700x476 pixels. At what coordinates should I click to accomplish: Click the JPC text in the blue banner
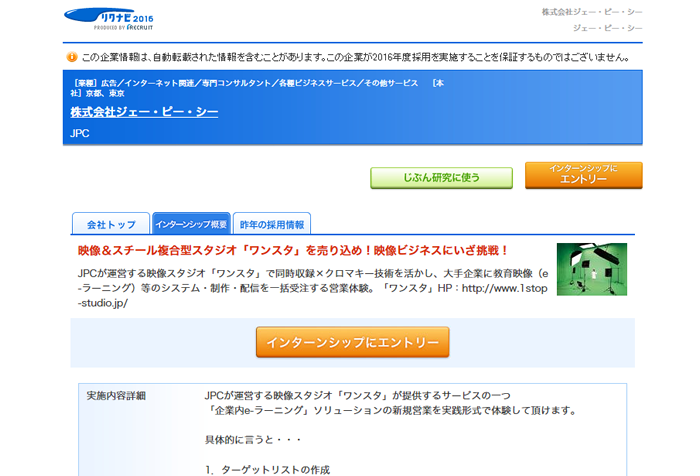pyautogui.click(x=79, y=134)
